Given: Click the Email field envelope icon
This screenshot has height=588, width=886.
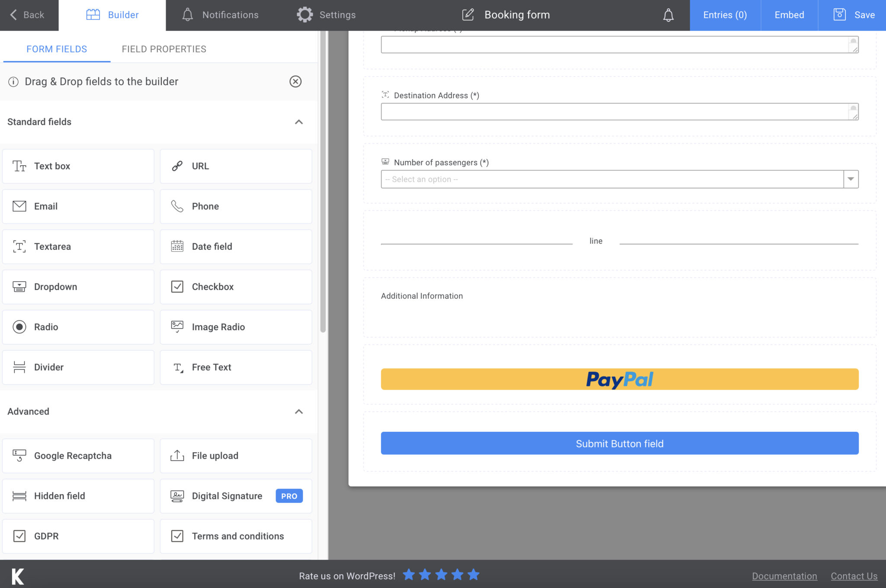Looking at the screenshot, I should pos(19,206).
